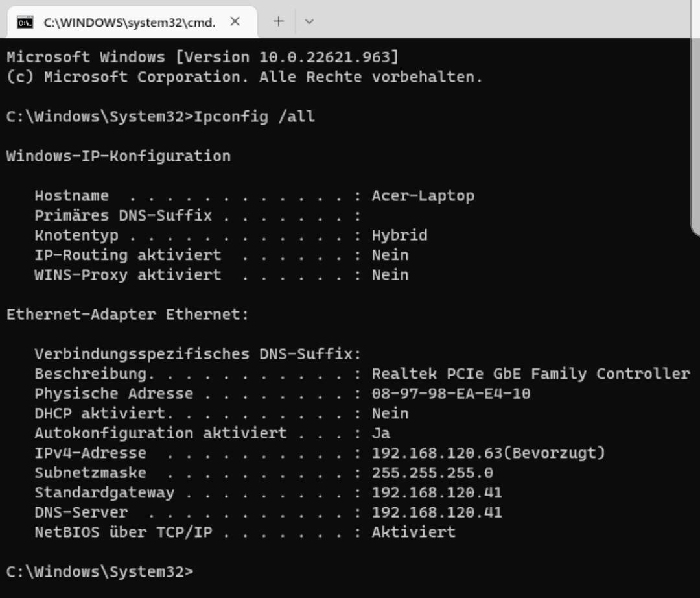700x598 pixels.
Task: Open a new tab with the plus button
Action: click(279, 21)
